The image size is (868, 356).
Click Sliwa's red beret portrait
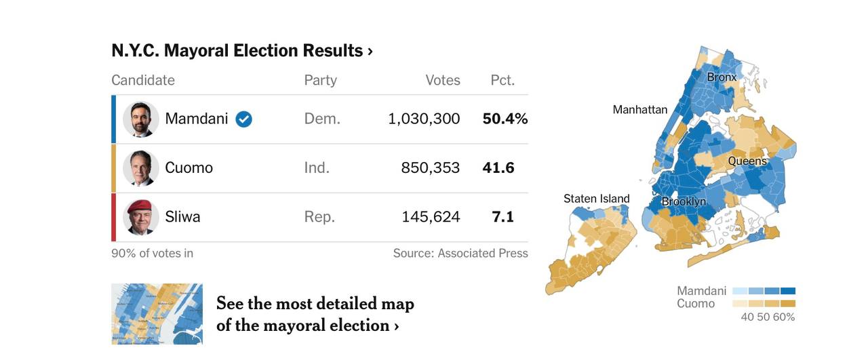[141, 217]
